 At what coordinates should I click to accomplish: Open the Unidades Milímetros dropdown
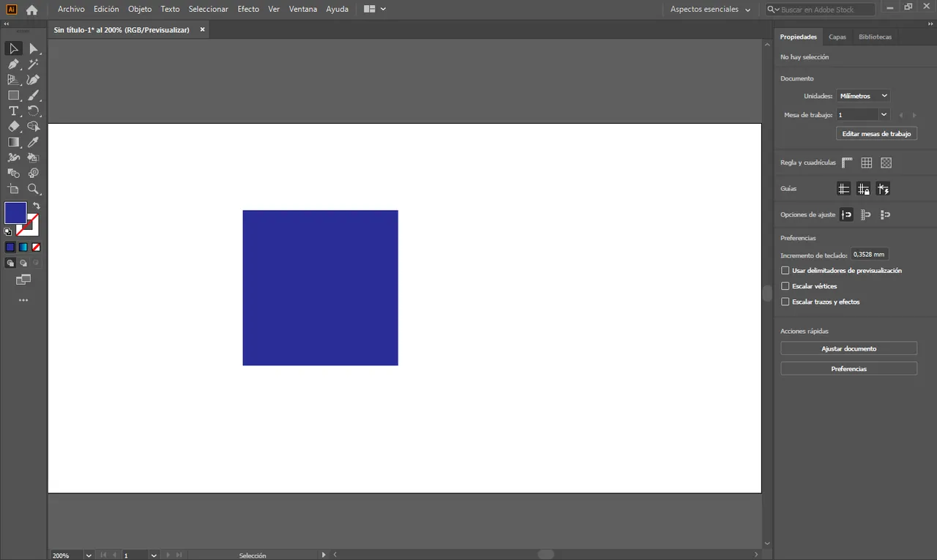pyautogui.click(x=863, y=96)
